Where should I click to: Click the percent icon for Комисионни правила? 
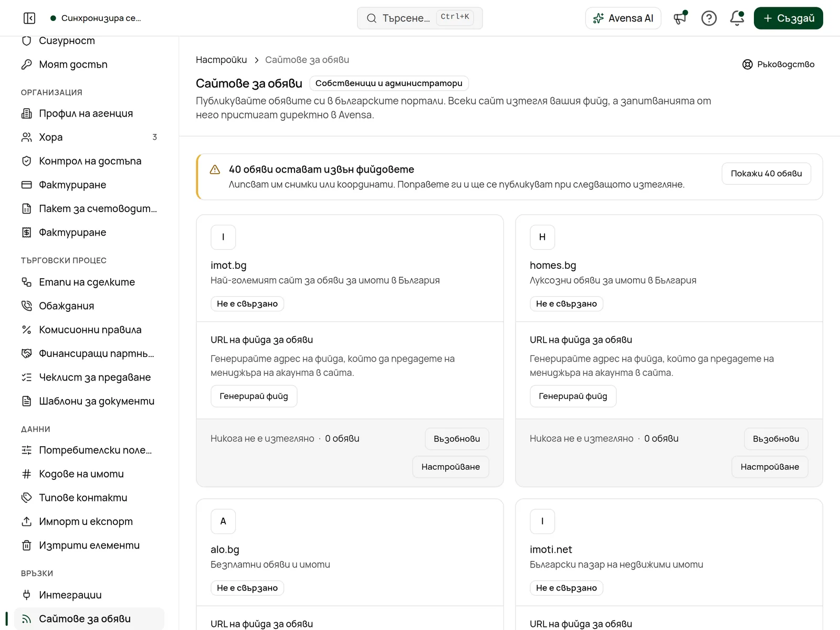(x=27, y=330)
